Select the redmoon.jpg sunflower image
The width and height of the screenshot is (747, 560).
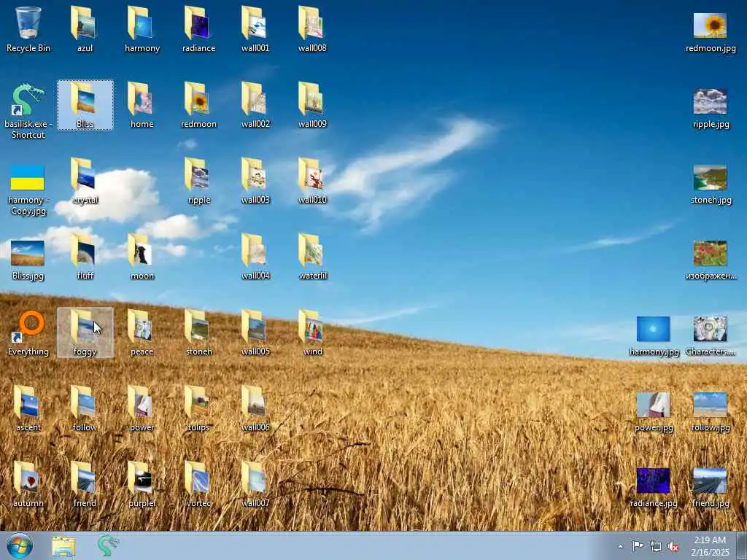711,32
